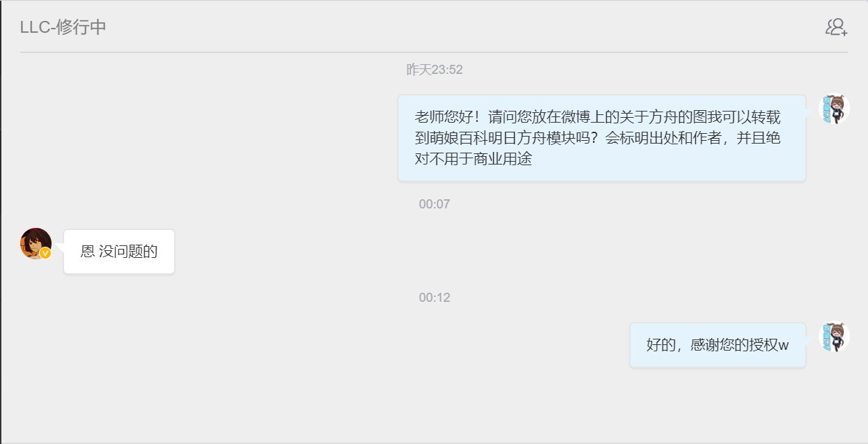Click the 00:07 timestamp
The width and height of the screenshot is (868, 444).
tap(435, 204)
